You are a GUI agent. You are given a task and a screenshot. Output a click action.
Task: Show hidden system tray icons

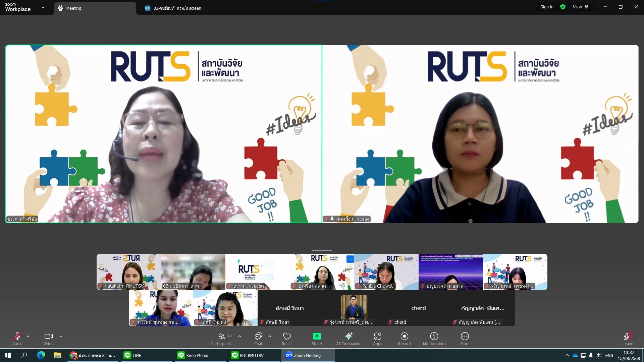(567, 355)
